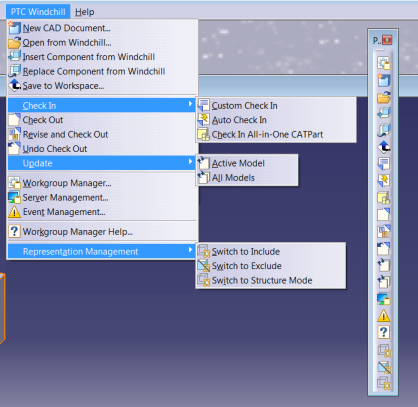
Task: Click the Workgroup Manager icon in the vertical toolbar
Action: [x=384, y=63]
